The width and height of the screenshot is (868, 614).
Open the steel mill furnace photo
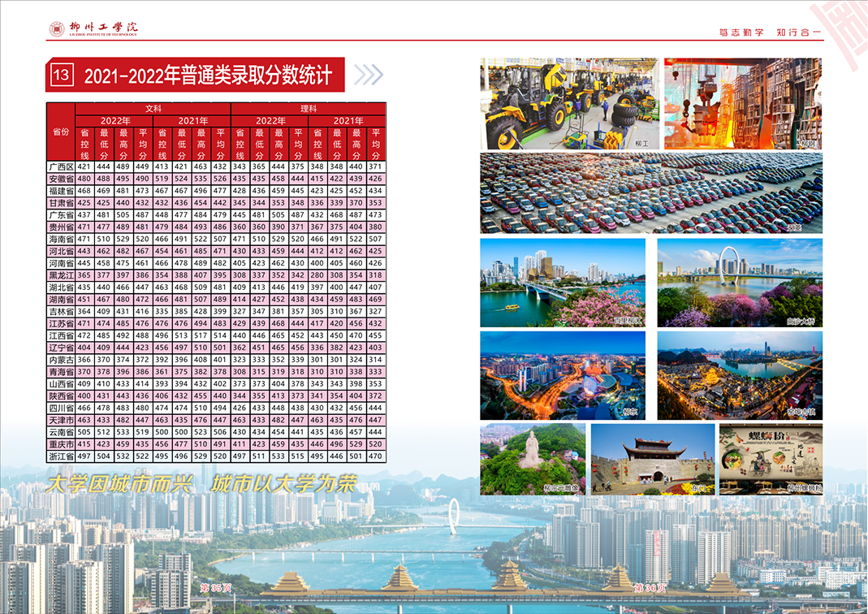tap(742, 103)
